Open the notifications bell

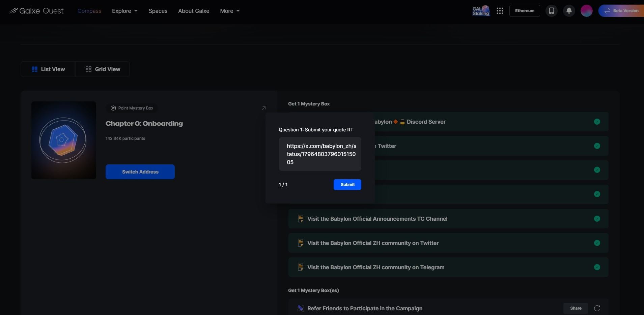tap(569, 11)
